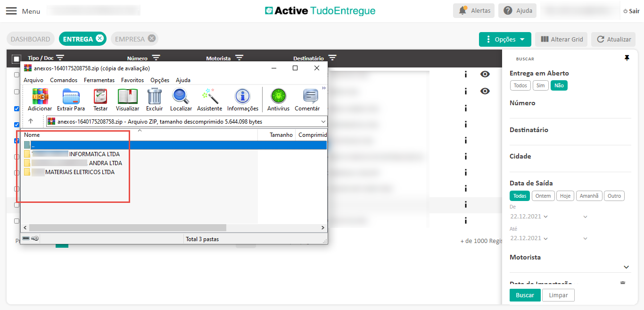Run the Antivírus scan icon
Image resolution: width=644 pixels, height=310 pixels.
click(x=278, y=96)
